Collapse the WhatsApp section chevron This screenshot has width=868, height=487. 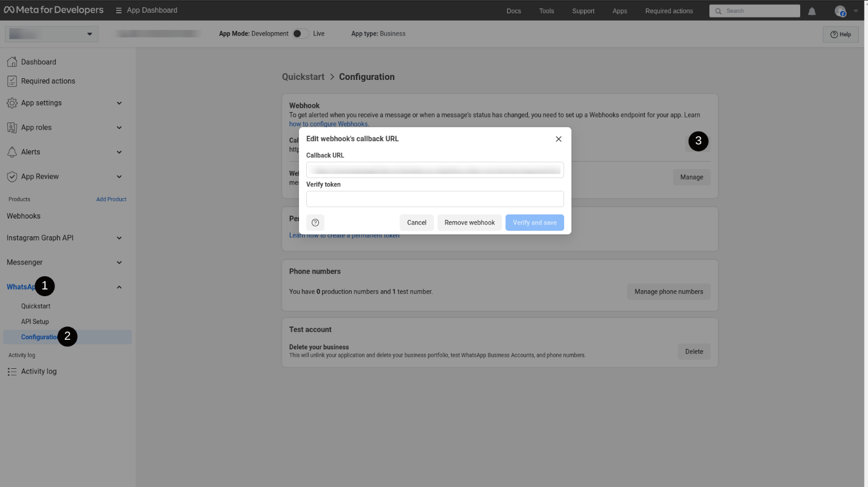tap(119, 287)
